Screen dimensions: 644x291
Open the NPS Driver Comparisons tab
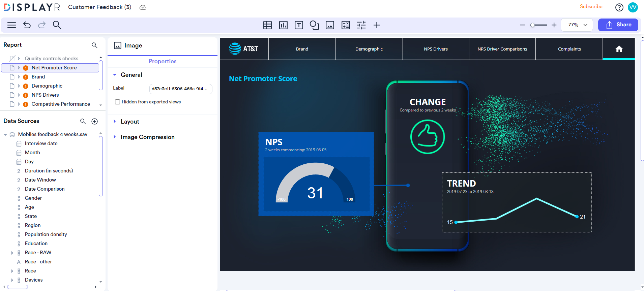pyautogui.click(x=502, y=49)
